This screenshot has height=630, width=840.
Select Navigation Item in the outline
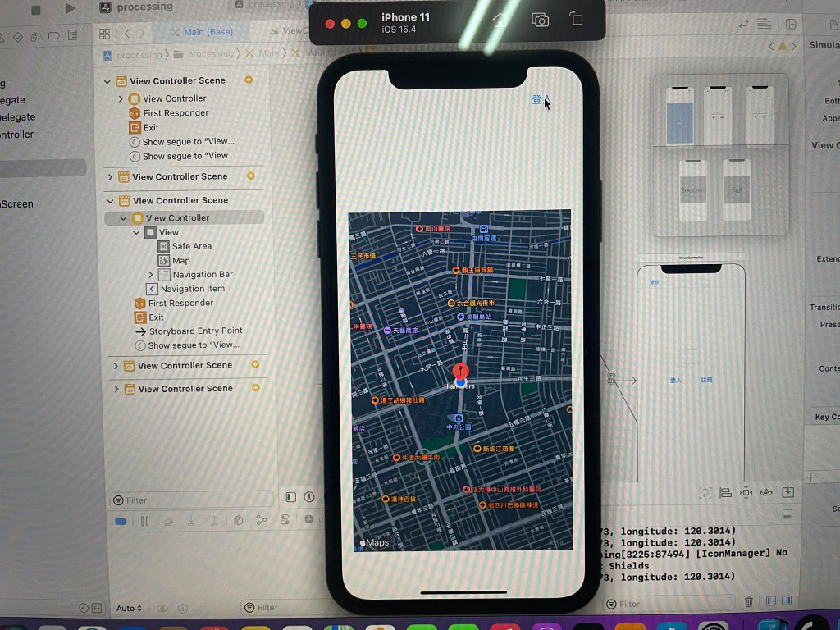coord(185,289)
